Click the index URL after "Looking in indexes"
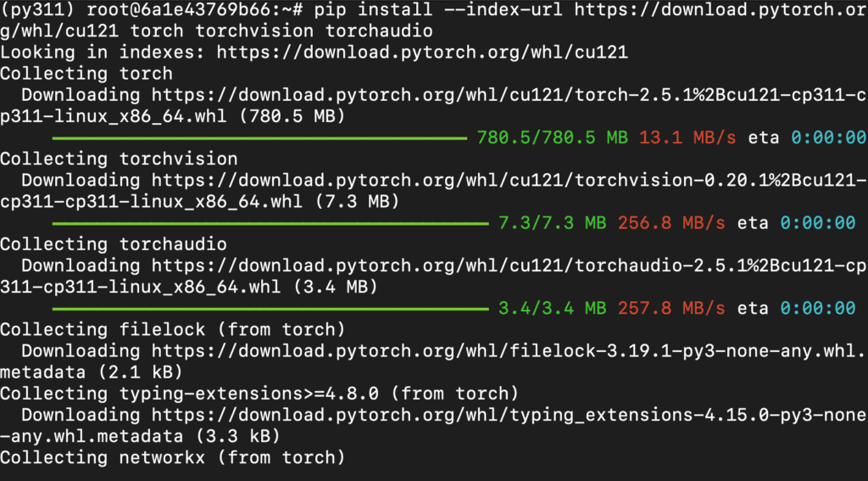This screenshot has width=868, height=481. click(422, 52)
